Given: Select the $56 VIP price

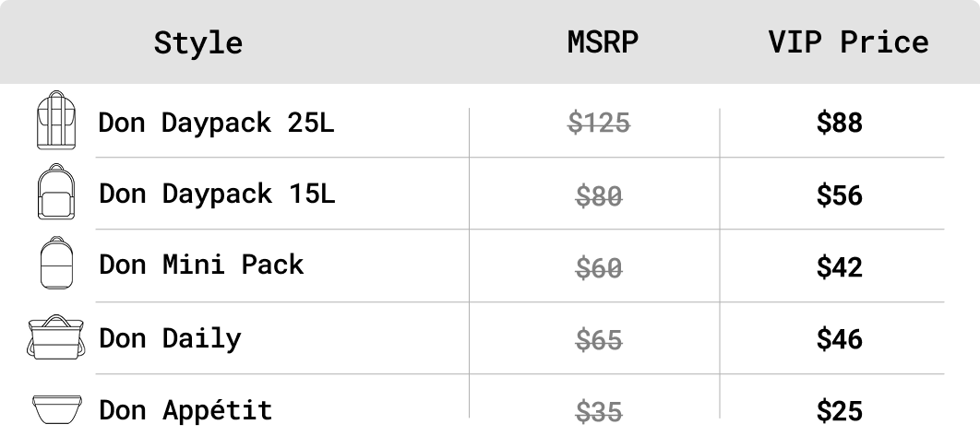Looking at the screenshot, I should (840, 195).
